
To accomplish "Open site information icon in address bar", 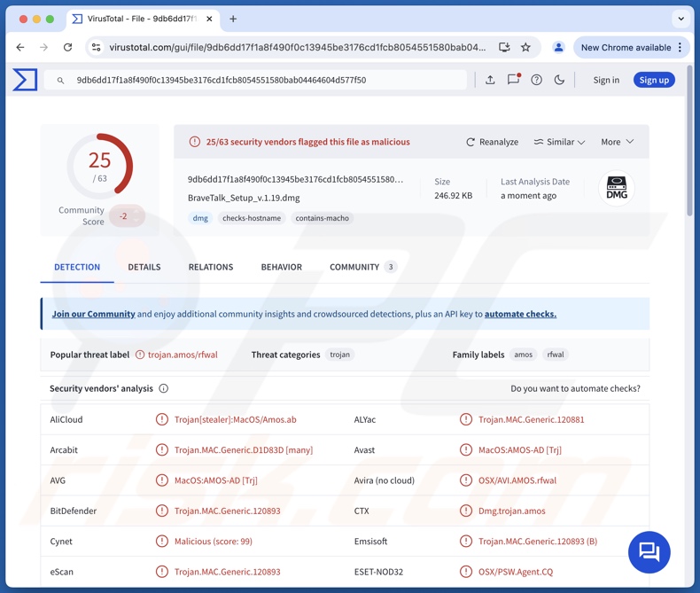I will coord(96,47).
